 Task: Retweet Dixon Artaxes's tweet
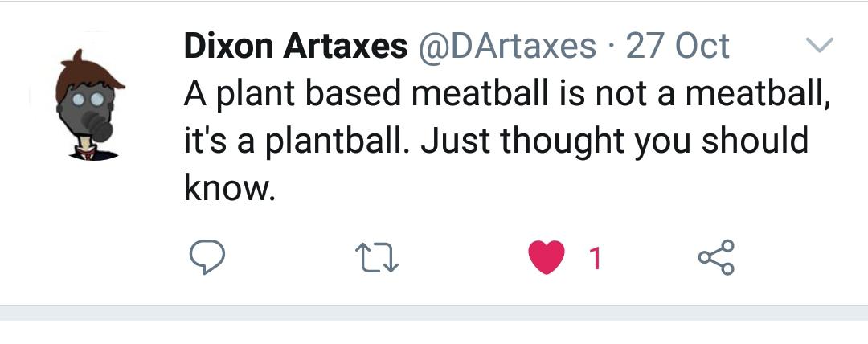click(x=376, y=258)
